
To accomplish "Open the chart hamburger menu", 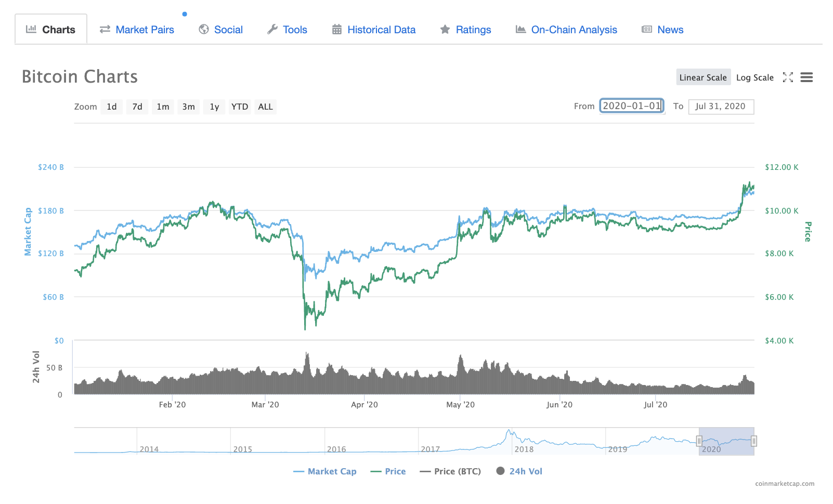I will click(806, 77).
